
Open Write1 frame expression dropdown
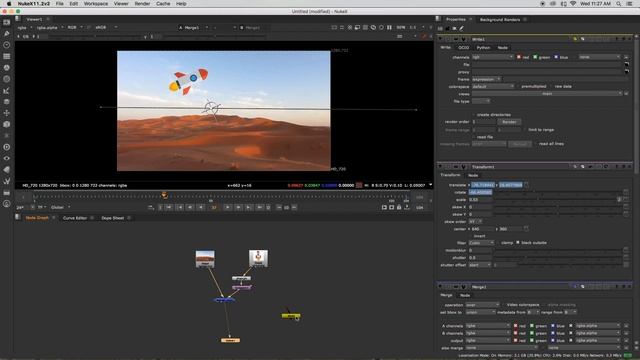pos(486,79)
